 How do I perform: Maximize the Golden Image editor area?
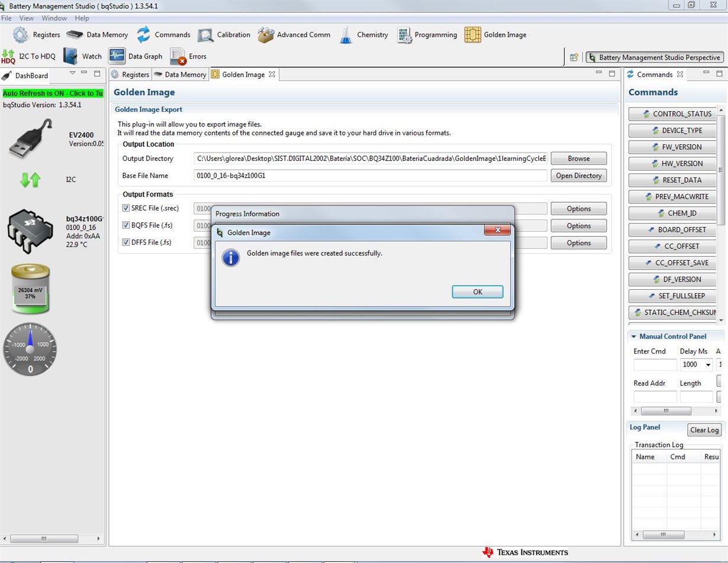tap(612, 73)
